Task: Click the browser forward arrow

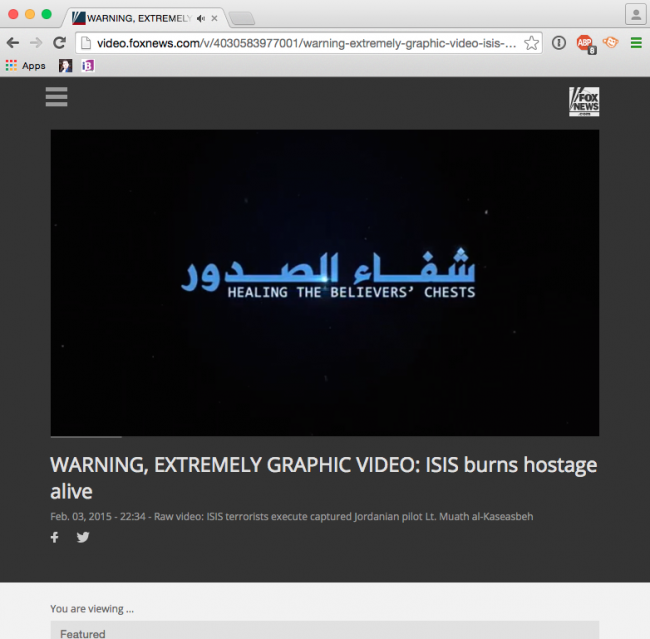Action: click(x=36, y=43)
